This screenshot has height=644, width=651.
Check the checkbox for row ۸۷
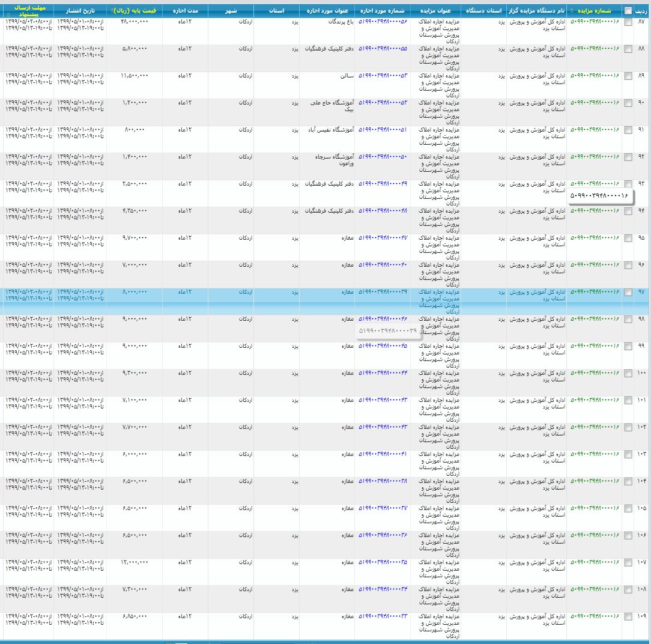click(628, 22)
